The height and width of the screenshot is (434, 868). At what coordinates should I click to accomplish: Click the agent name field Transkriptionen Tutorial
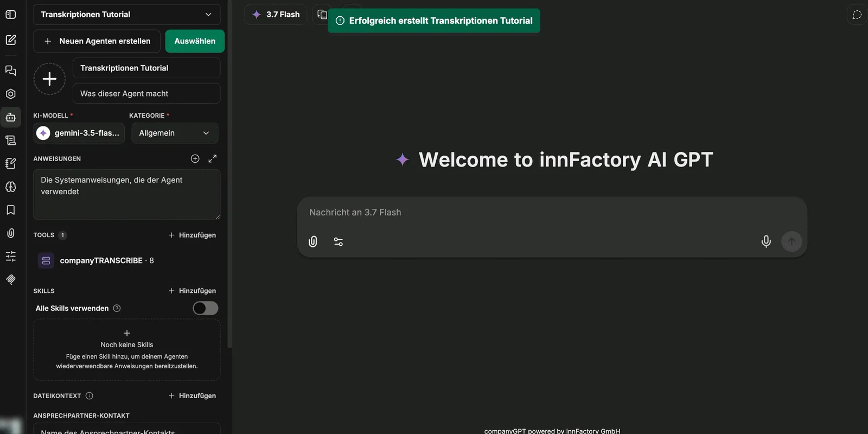coord(146,68)
